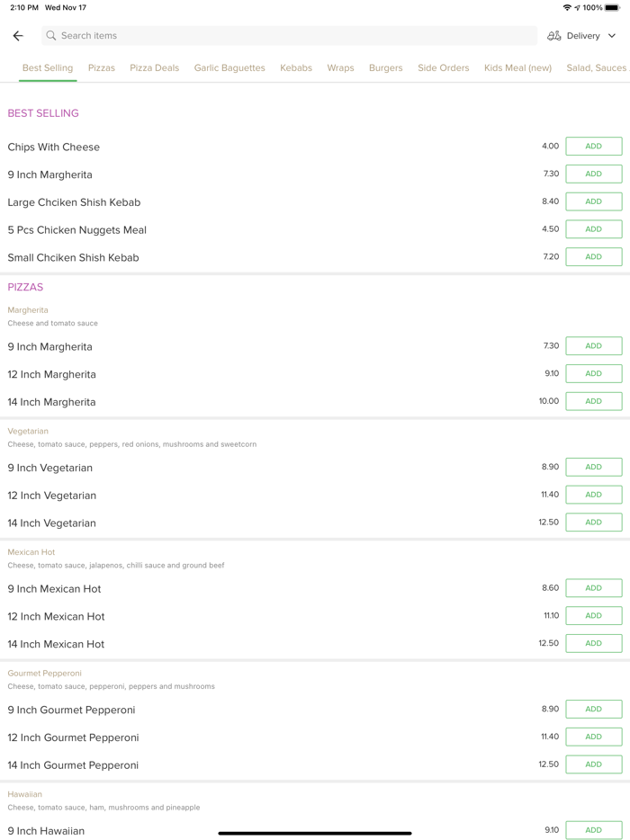
Task: Tap the back arrow icon
Action: 18,36
